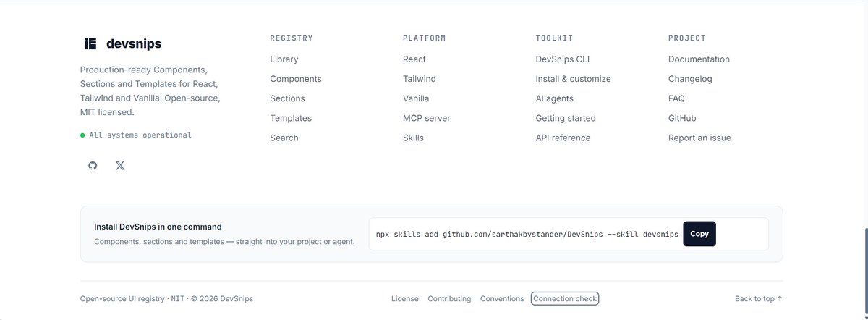
Task: Open the License footer link
Action: pyautogui.click(x=405, y=298)
